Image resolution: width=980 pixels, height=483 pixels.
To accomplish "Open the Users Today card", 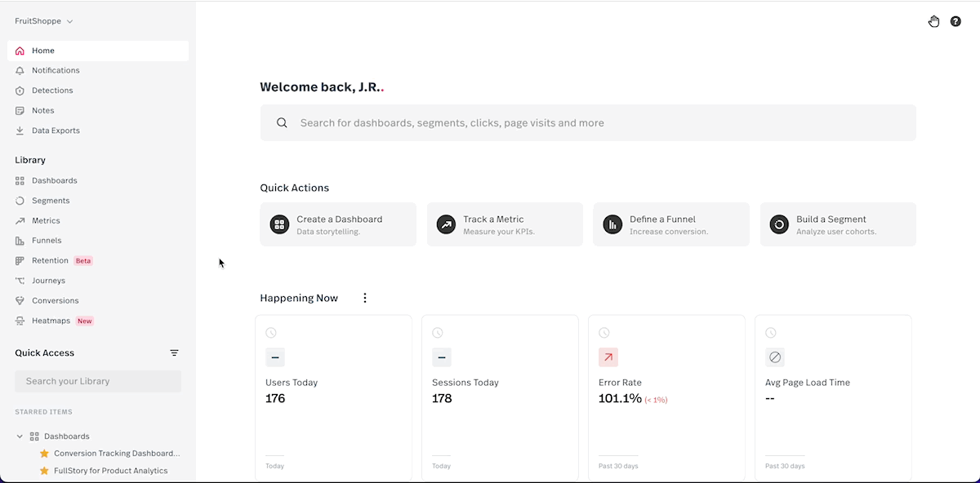I will (333, 397).
